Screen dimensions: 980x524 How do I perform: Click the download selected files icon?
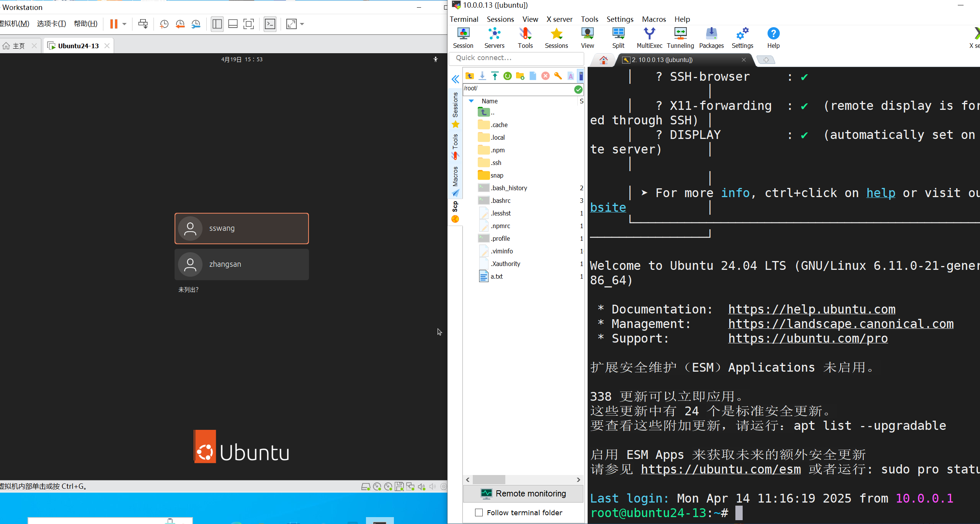pos(482,76)
